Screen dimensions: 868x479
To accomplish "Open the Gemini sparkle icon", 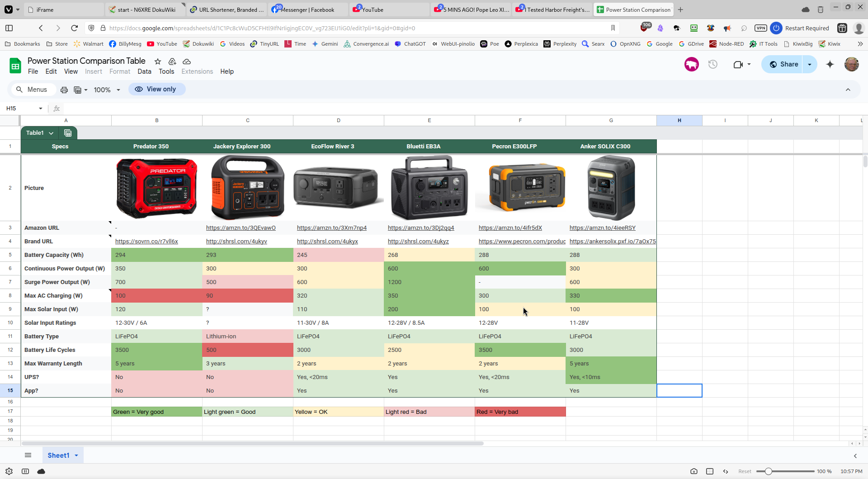I will 830,64.
